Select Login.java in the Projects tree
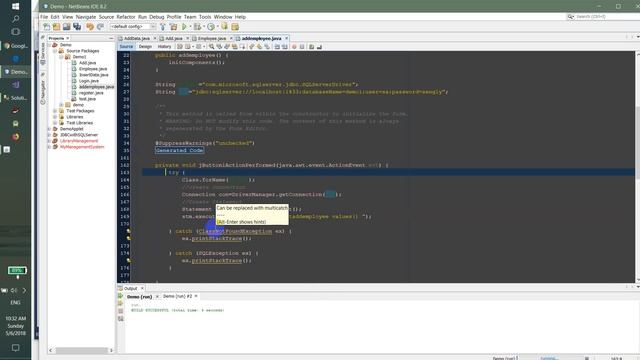 [x=89, y=81]
